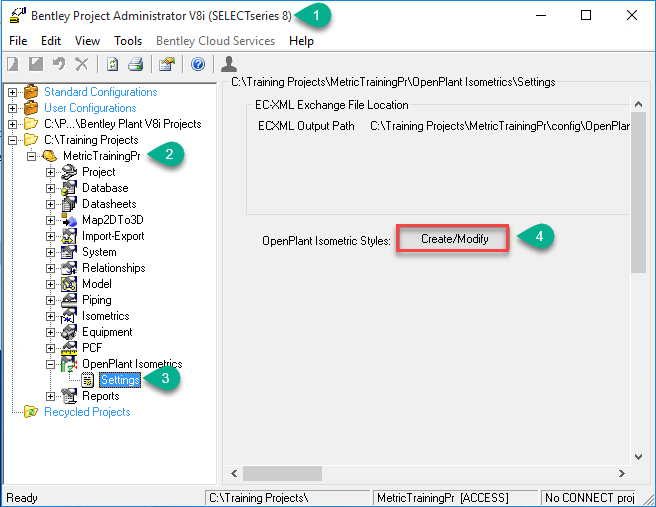Viewport: 656px width, 507px height.
Task: Click the Equipment node icon
Action: [69, 332]
